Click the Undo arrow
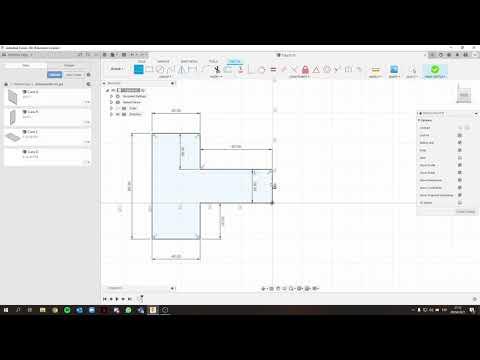Screen dimensions: 480x360 [x=132, y=54]
